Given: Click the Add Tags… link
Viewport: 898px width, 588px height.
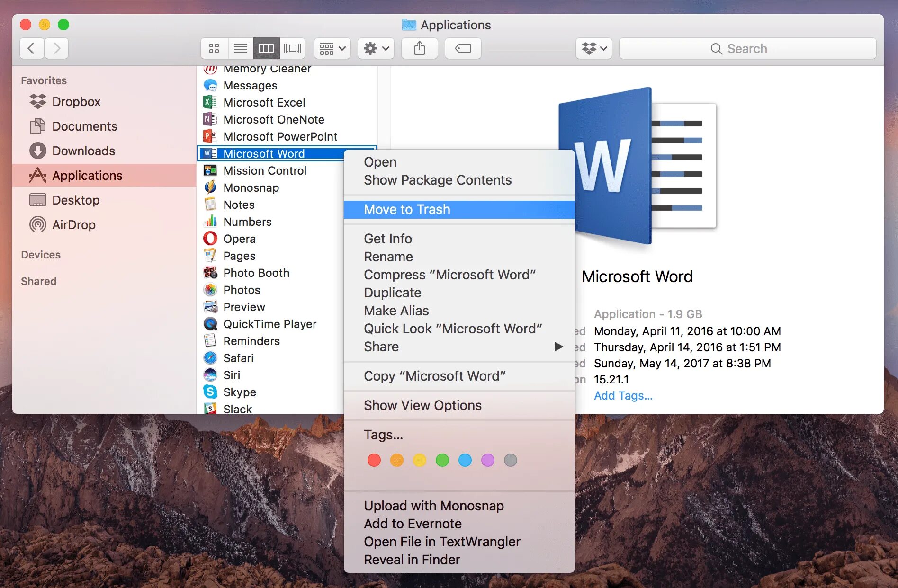Looking at the screenshot, I should click(623, 396).
